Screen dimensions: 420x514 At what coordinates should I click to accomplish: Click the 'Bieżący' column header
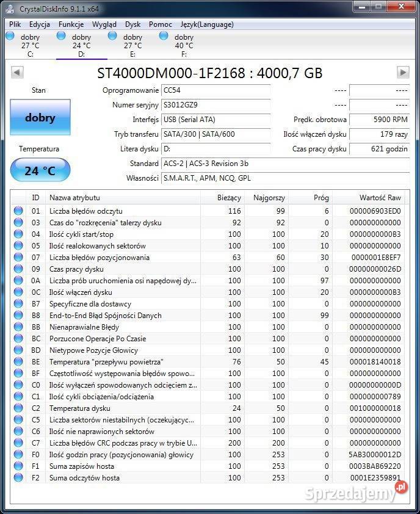(x=222, y=198)
